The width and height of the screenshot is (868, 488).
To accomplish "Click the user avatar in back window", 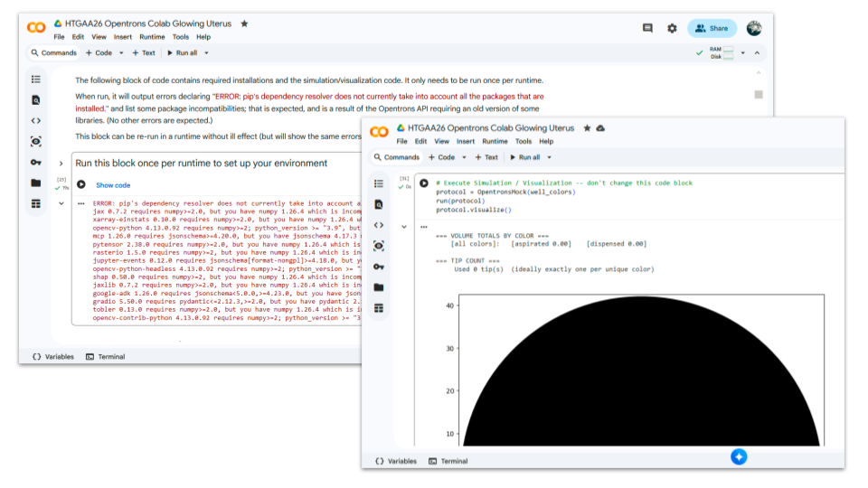I will (x=753, y=28).
